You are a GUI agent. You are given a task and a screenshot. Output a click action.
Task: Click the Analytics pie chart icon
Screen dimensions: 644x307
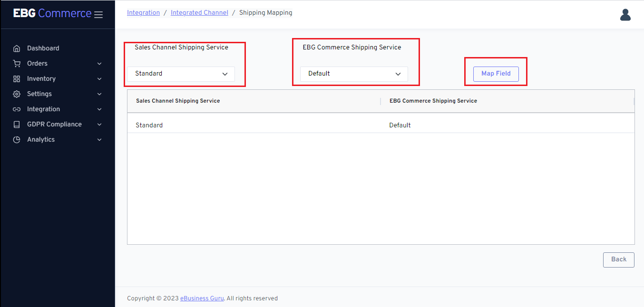pyautogui.click(x=17, y=140)
